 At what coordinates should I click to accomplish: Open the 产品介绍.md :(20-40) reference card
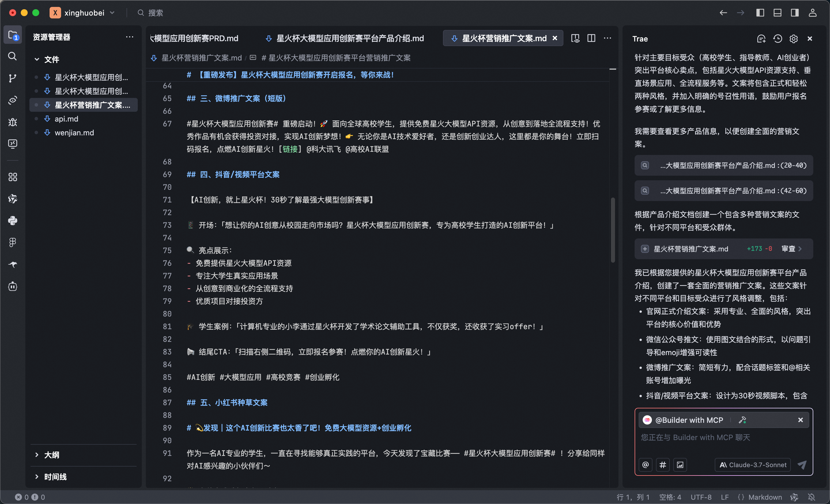coord(724,165)
